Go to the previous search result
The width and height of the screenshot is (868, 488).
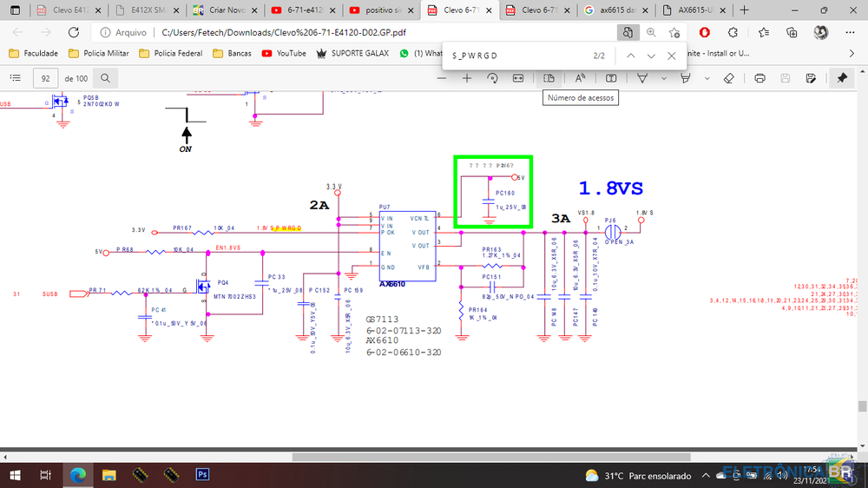click(x=631, y=56)
